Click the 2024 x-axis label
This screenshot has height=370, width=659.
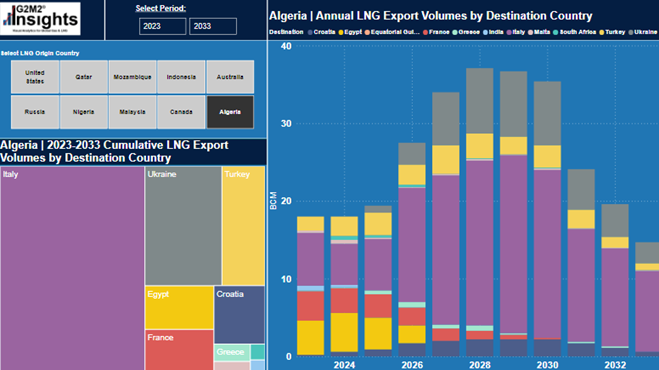(344, 365)
